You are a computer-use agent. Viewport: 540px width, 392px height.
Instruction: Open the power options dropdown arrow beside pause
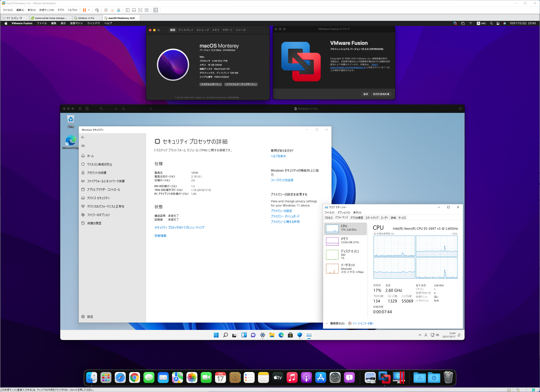pos(89,10)
